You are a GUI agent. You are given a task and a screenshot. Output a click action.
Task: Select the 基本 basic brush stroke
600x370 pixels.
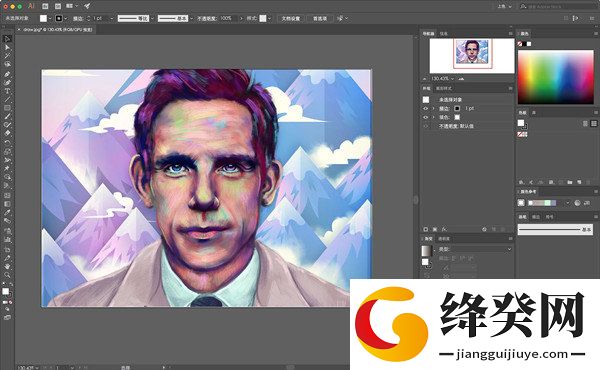point(555,229)
